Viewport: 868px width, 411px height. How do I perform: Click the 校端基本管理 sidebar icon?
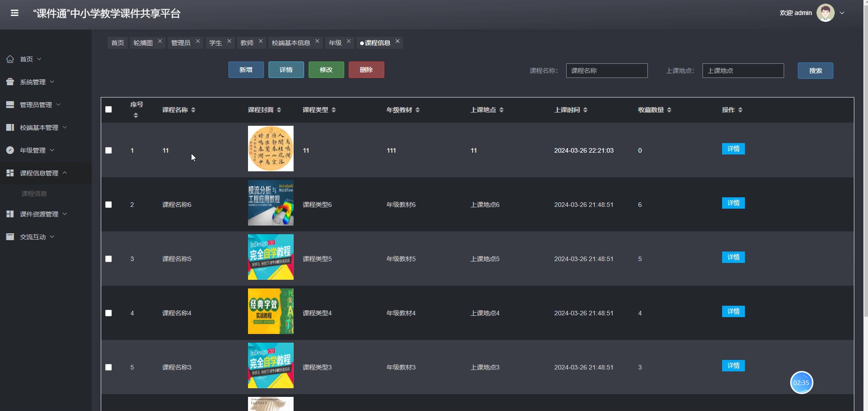point(10,127)
